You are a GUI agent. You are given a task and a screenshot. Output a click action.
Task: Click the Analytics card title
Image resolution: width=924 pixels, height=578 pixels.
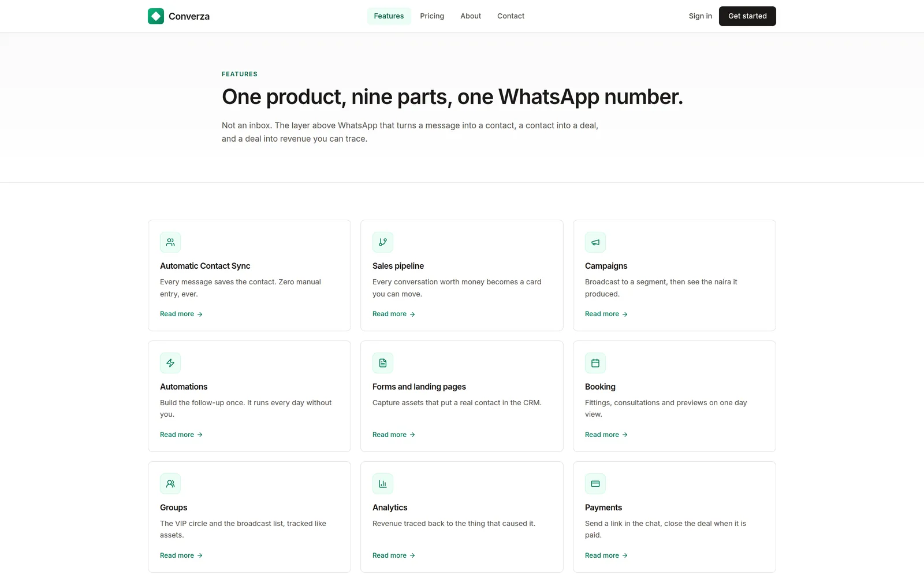pyautogui.click(x=390, y=507)
